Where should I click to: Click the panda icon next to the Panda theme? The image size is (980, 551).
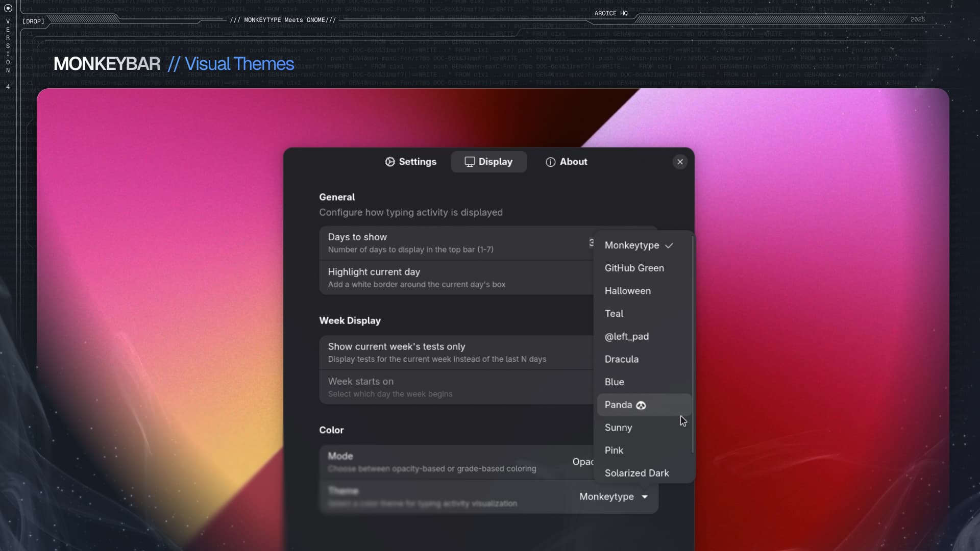tap(641, 405)
